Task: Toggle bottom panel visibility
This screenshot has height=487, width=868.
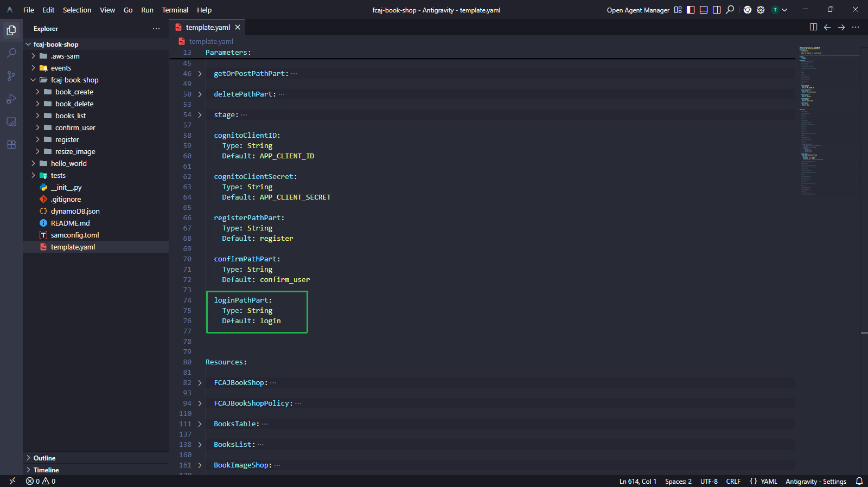Action: 704,10
